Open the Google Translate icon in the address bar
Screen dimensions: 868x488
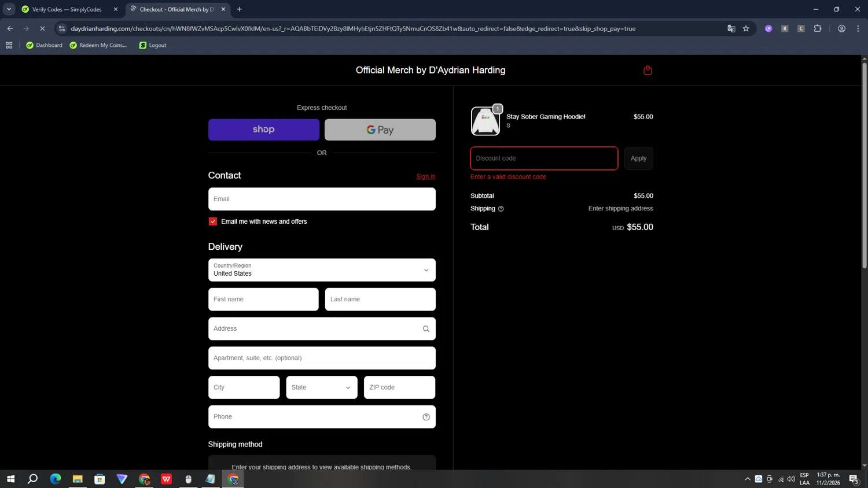731,28
